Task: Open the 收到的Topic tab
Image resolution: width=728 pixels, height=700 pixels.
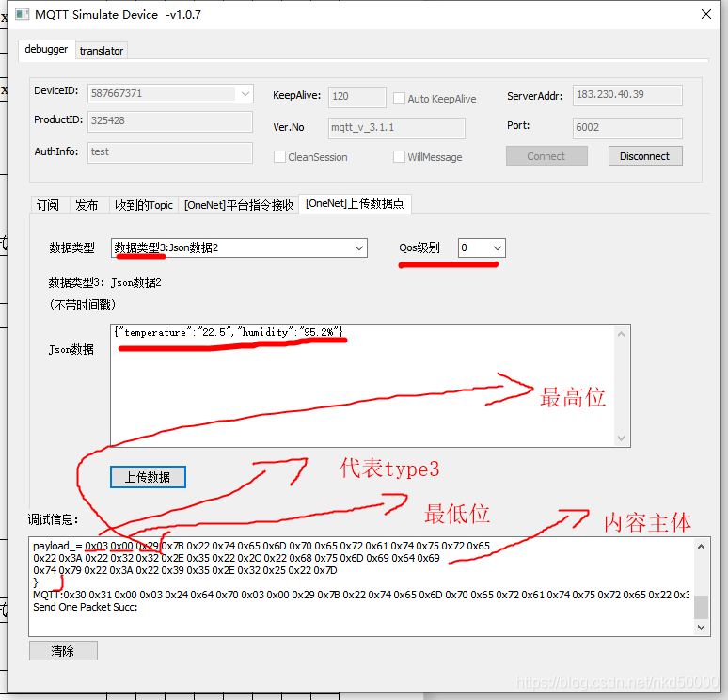Action: (x=144, y=205)
